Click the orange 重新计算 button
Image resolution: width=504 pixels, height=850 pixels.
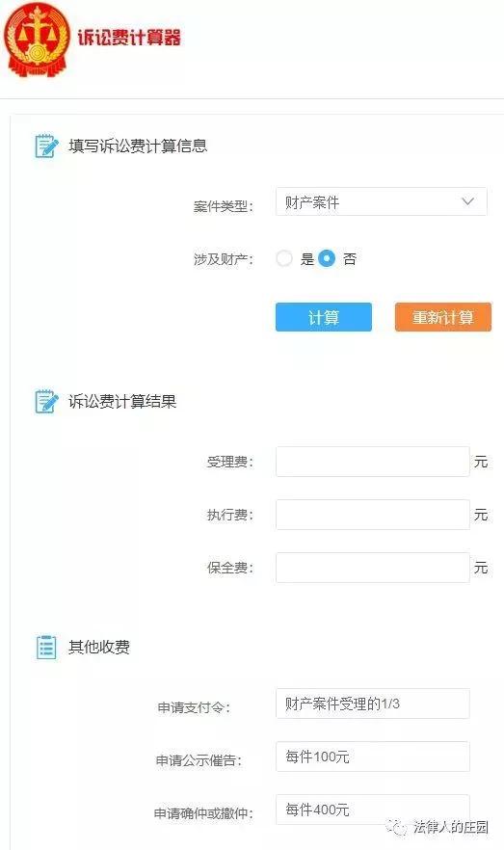(x=442, y=317)
